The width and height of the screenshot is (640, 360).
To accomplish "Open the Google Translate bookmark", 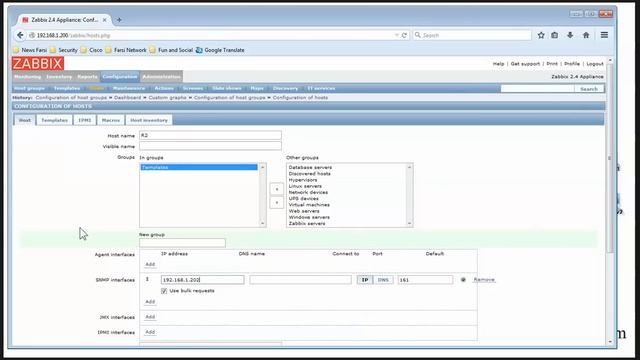I will (x=220, y=50).
